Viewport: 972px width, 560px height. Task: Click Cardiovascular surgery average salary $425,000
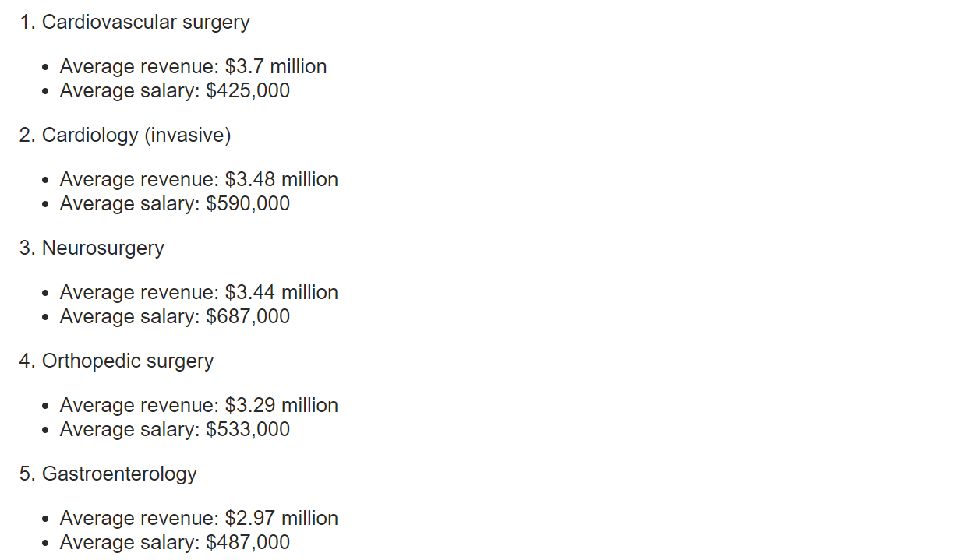pos(175,91)
